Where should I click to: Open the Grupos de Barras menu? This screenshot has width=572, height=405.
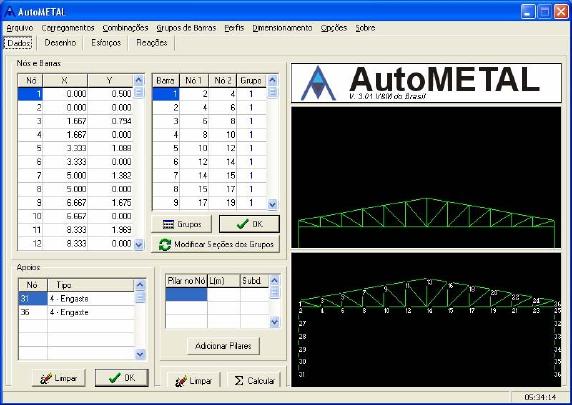pyautogui.click(x=186, y=28)
